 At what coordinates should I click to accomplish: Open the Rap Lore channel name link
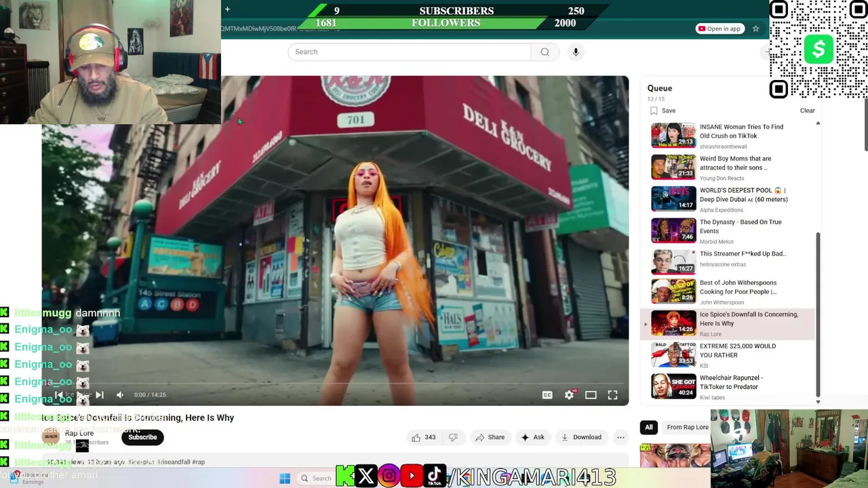point(79,433)
